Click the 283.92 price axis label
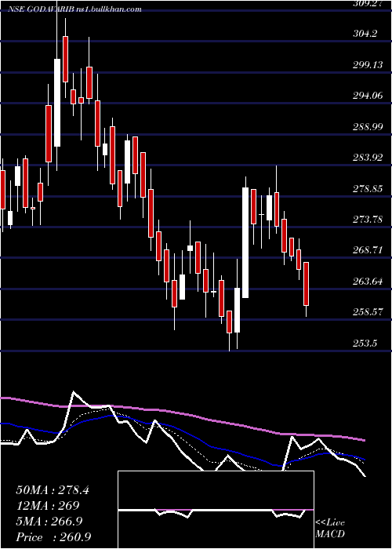The image size is (392, 549). (x=368, y=158)
